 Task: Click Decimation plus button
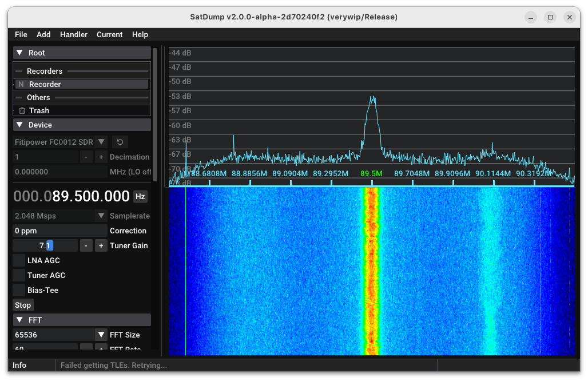coord(101,157)
